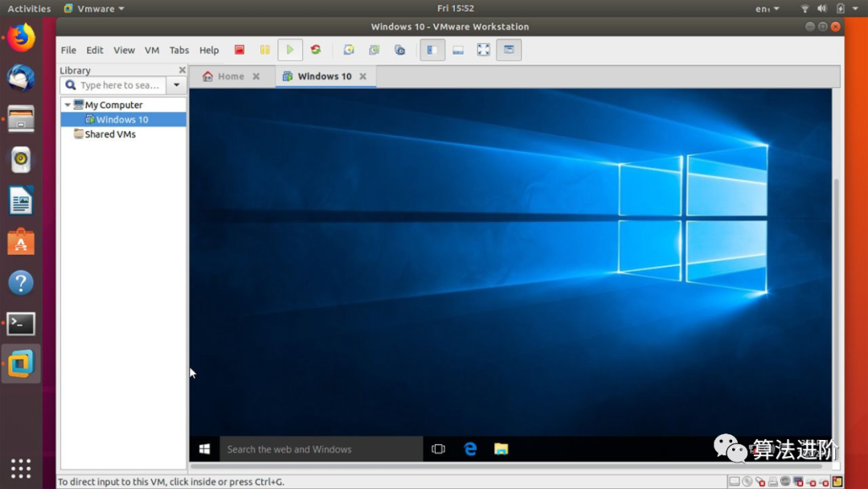This screenshot has height=489, width=868.
Task: Open the library search filter dropdown
Action: click(177, 85)
